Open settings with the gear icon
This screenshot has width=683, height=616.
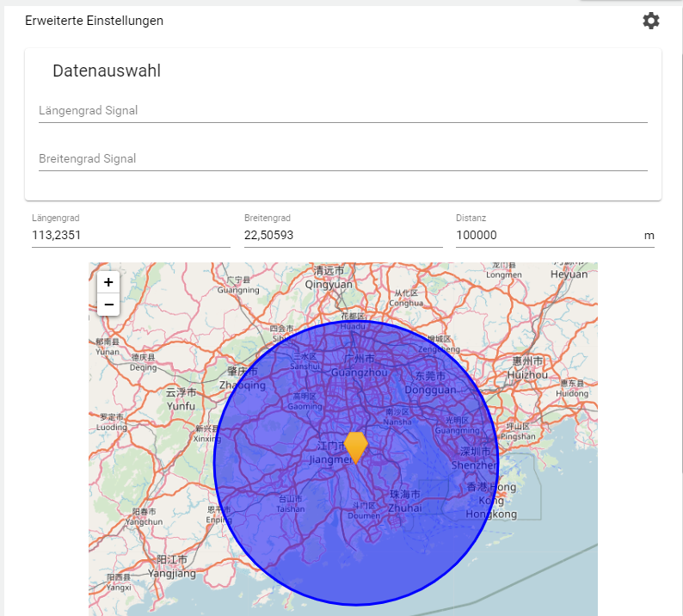click(x=651, y=21)
